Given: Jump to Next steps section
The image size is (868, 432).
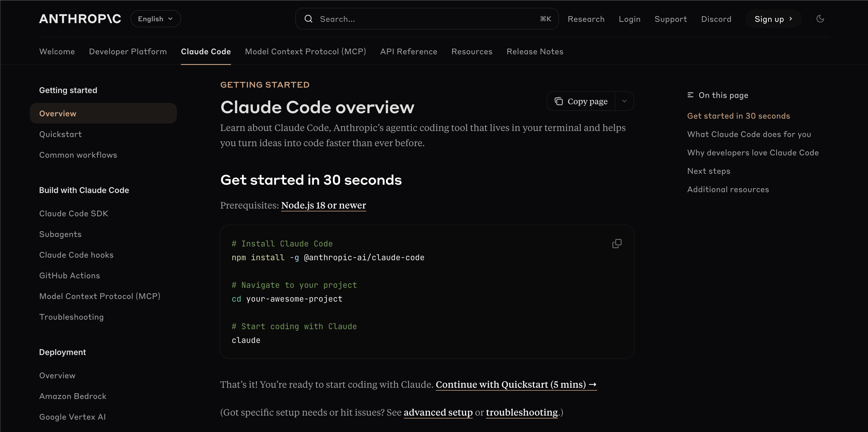Looking at the screenshot, I should [x=709, y=171].
